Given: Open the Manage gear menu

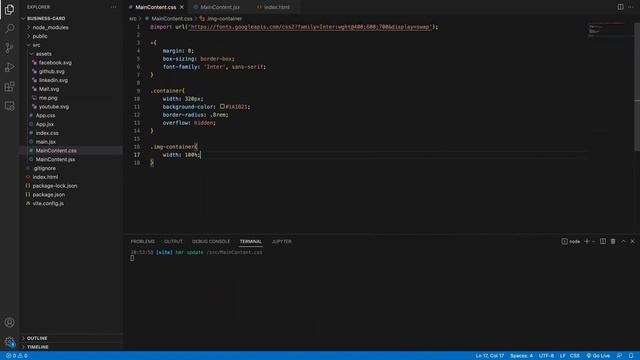Looking at the screenshot, I should tap(9, 342).
